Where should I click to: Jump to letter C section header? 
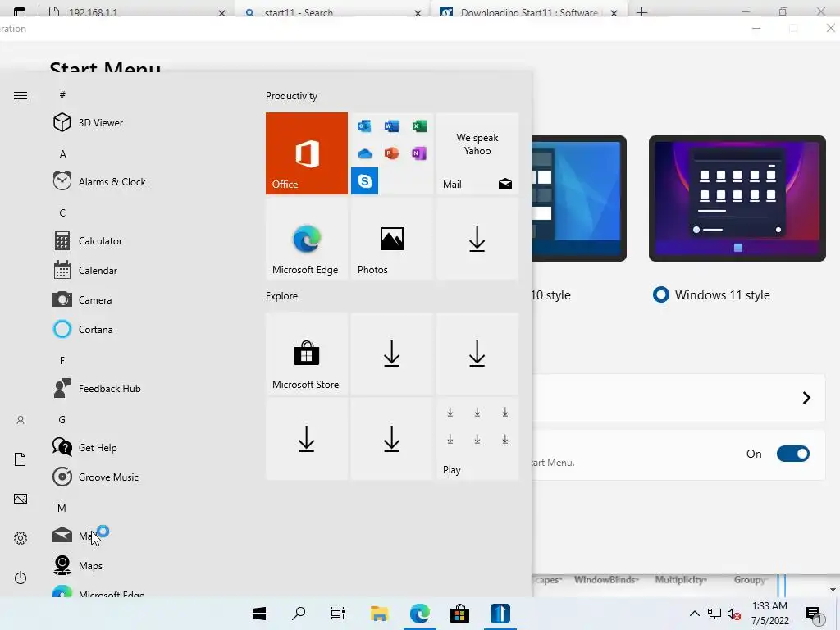point(62,212)
